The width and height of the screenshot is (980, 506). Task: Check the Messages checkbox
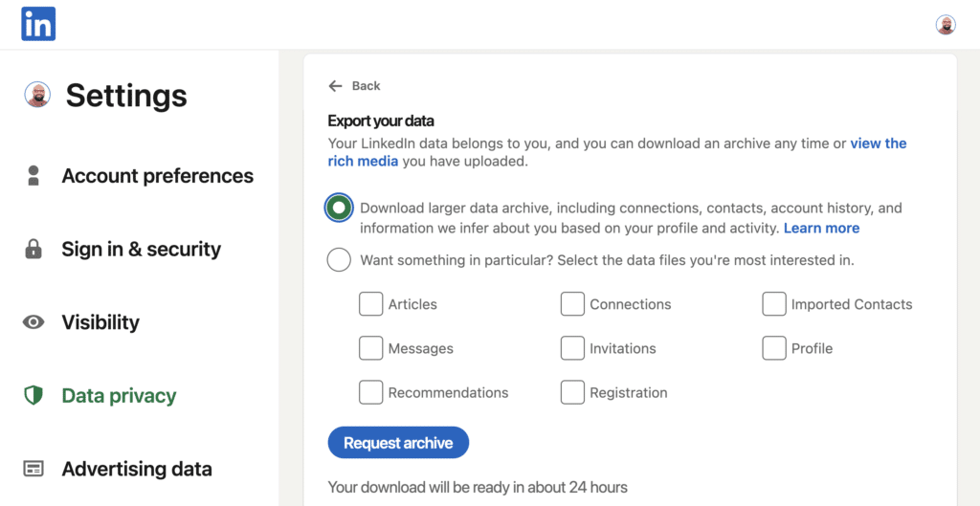370,348
